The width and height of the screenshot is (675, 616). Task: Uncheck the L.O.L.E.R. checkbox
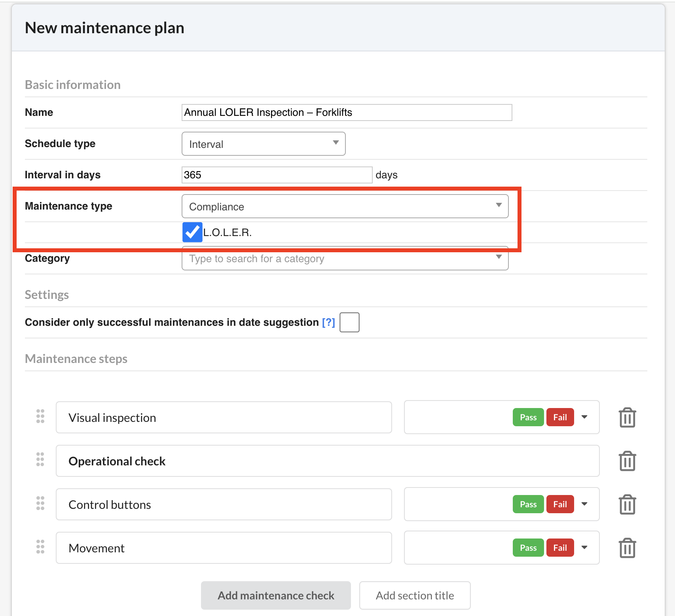pos(192,232)
